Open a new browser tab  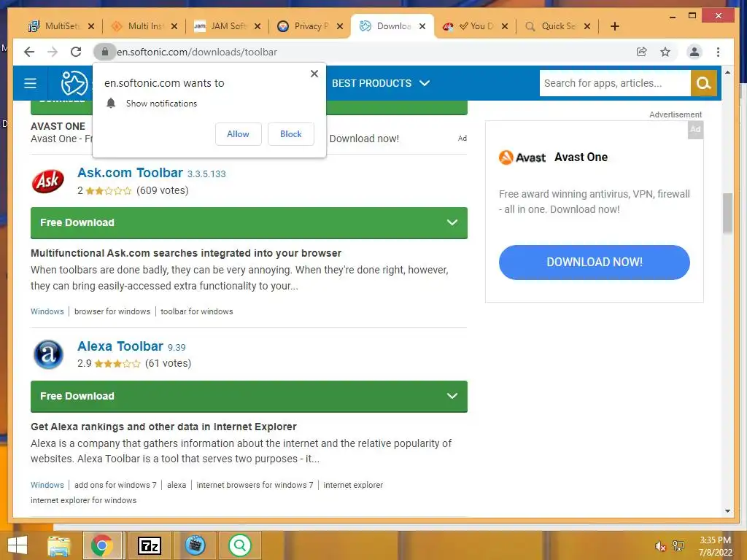click(x=614, y=26)
